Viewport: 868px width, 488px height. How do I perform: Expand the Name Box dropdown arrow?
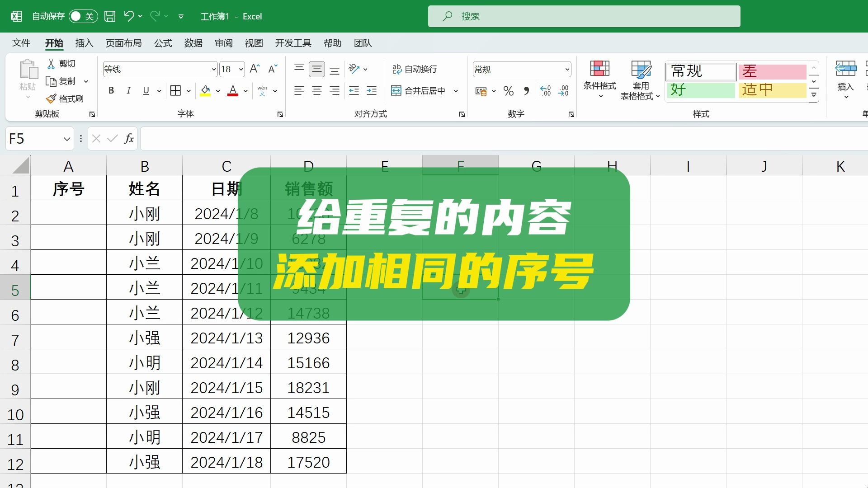67,139
